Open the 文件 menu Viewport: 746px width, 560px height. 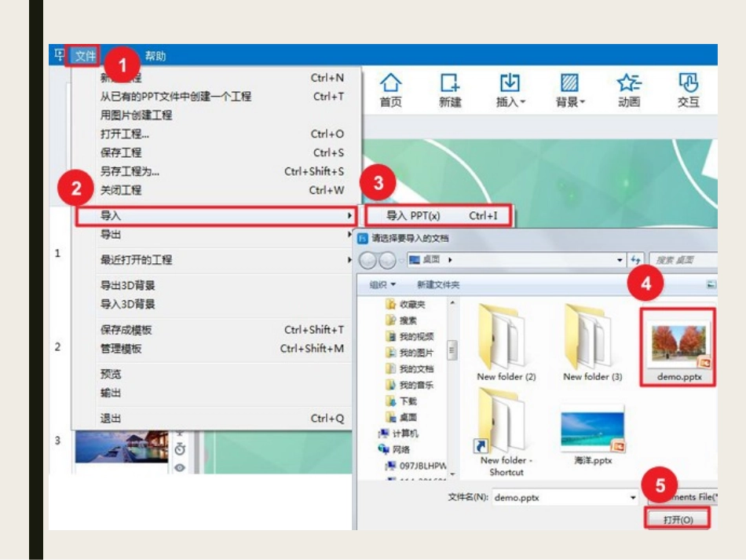coord(85,56)
